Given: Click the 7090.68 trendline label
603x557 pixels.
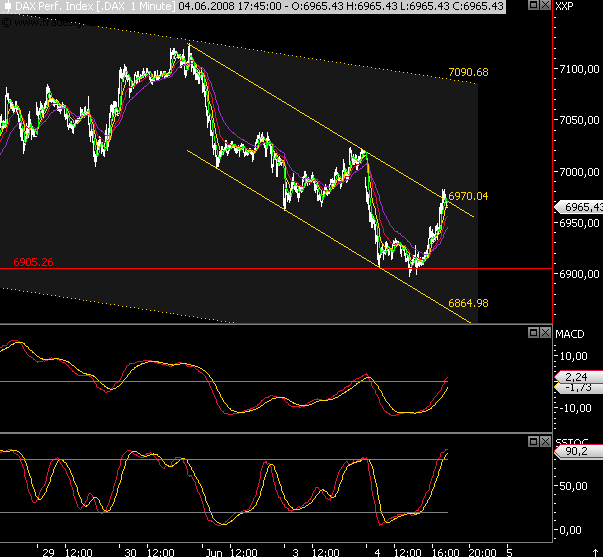Looking at the screenshot, I should point(468,72).
